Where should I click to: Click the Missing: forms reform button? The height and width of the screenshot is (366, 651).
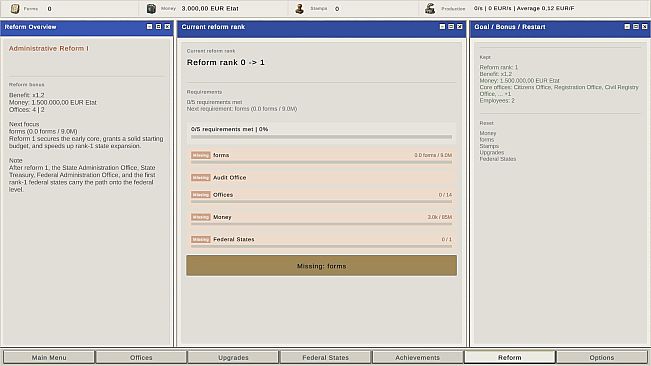point(321,266)
